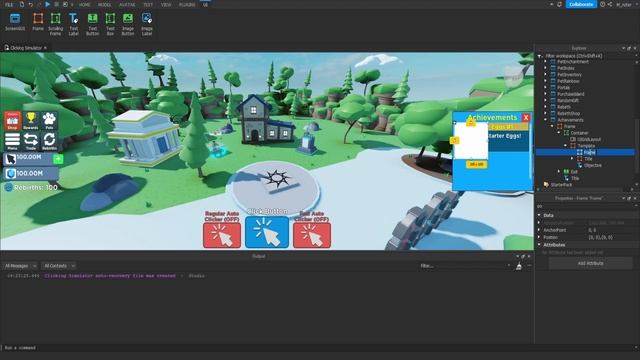Collapse the Achievements node in Explorer
The width and height of the screenshot is (640, 360).
click(546, 120)
